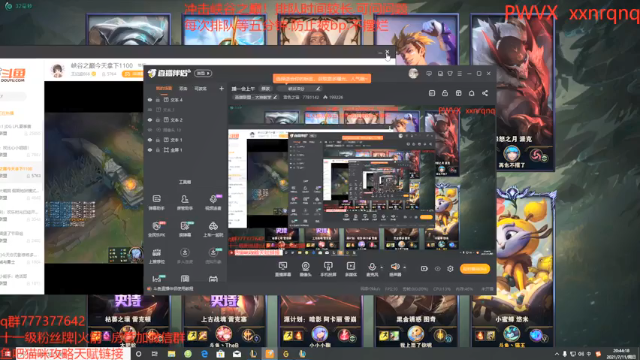
Task: Click the share icon in streaming header
Action: pyautogui.click(x=485, y=93)
